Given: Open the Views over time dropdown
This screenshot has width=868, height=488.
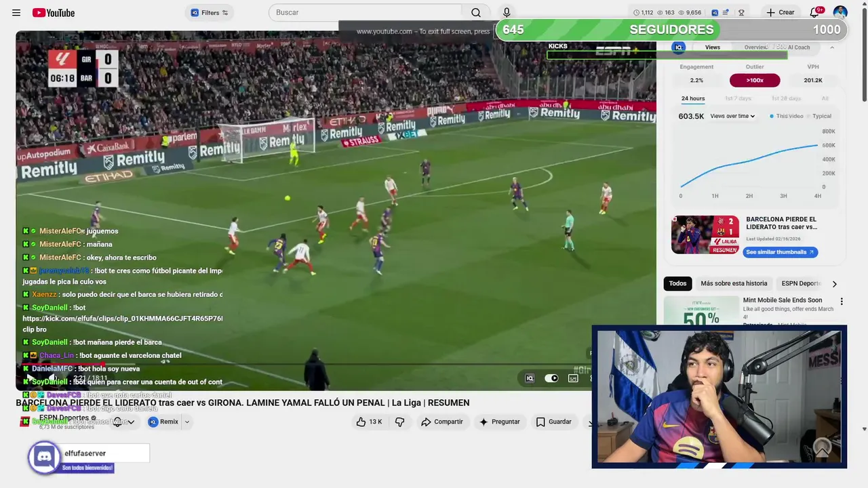Looking at the screenshot, I should 732,117.
